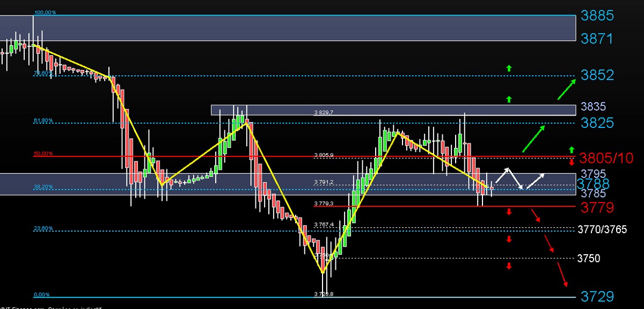Click the 38,20% Fibonacci label
Image resolution: width=644 pixels, height=309 pixels.
[x=43, y=187]
